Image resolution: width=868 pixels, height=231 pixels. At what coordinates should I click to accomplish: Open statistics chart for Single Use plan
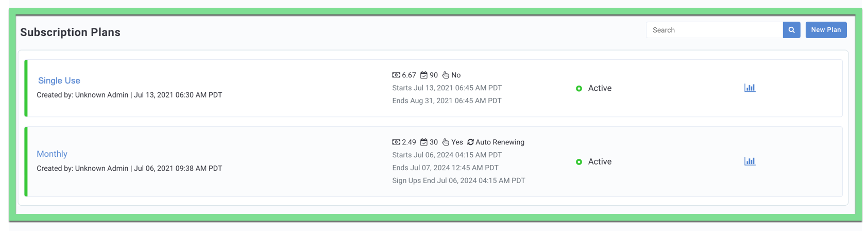pyautogui.click(x=750, y=88)
